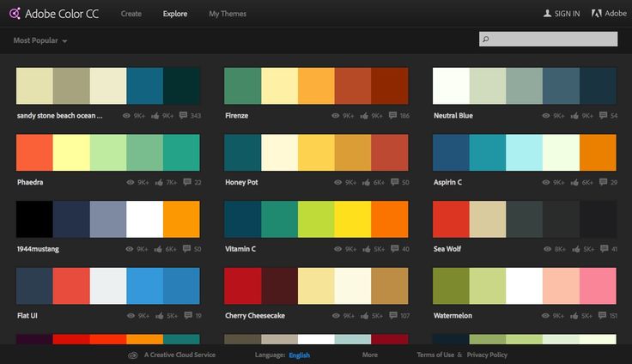Open comments icon for Phaedra

point(187,182)
